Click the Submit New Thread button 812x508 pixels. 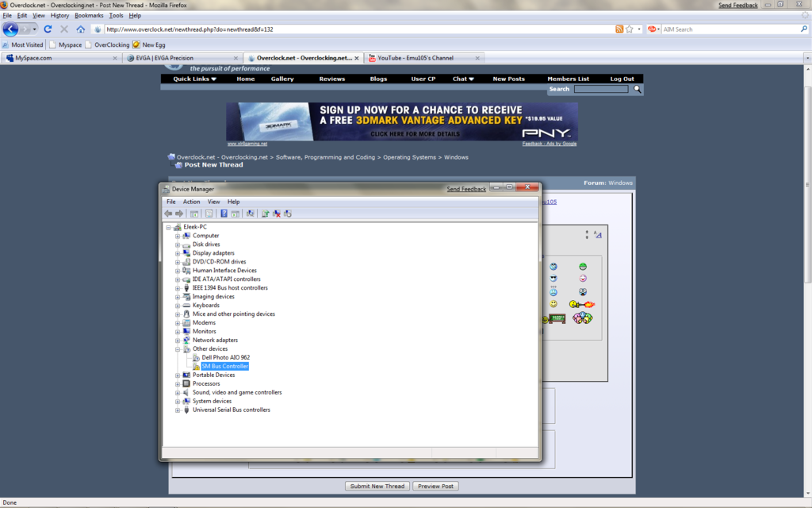(x=377, y=485)
